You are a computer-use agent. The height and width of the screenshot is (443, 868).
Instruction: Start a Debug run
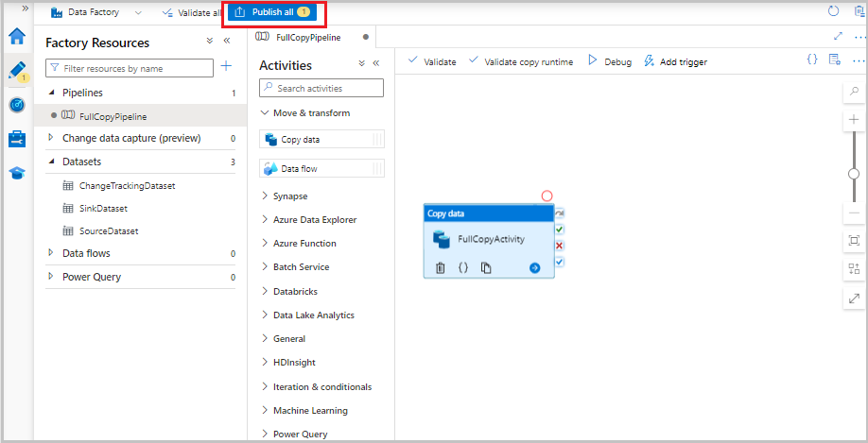pyautogui.click(x=610, y=62)
